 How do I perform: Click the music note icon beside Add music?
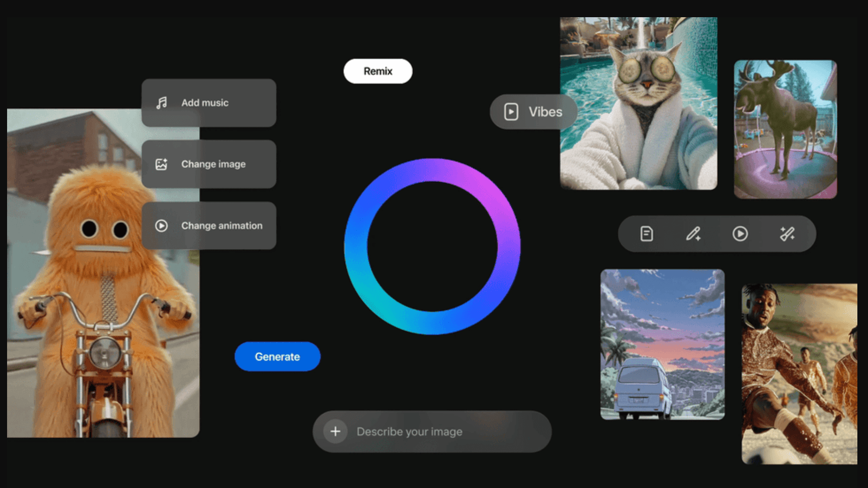[x=161, y=102]
